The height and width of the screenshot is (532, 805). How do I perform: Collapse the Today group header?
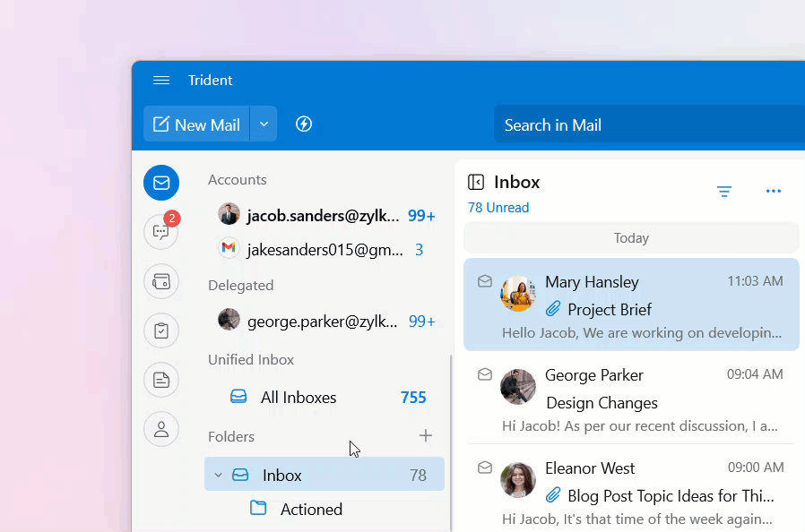click(631, 238)
